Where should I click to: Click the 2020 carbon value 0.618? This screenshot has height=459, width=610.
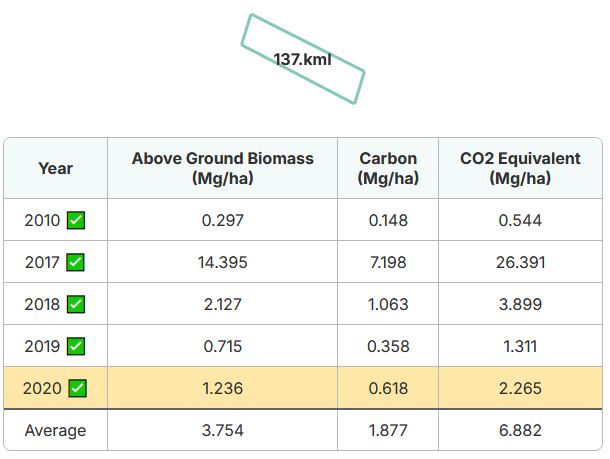click(388, 388)
